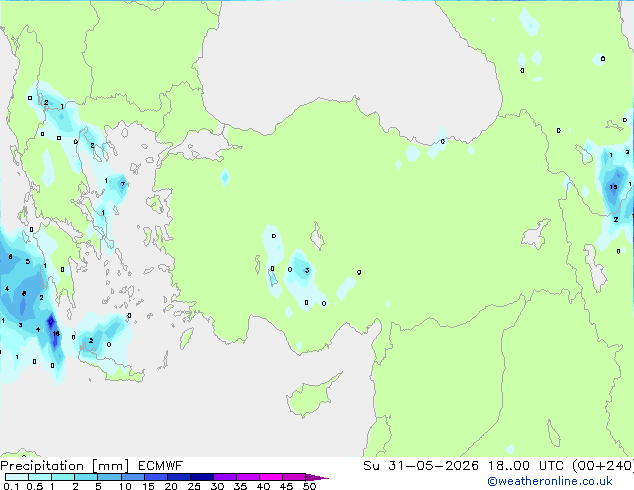Click the 'Su 31-05-2026' date text

pos(421,466)
